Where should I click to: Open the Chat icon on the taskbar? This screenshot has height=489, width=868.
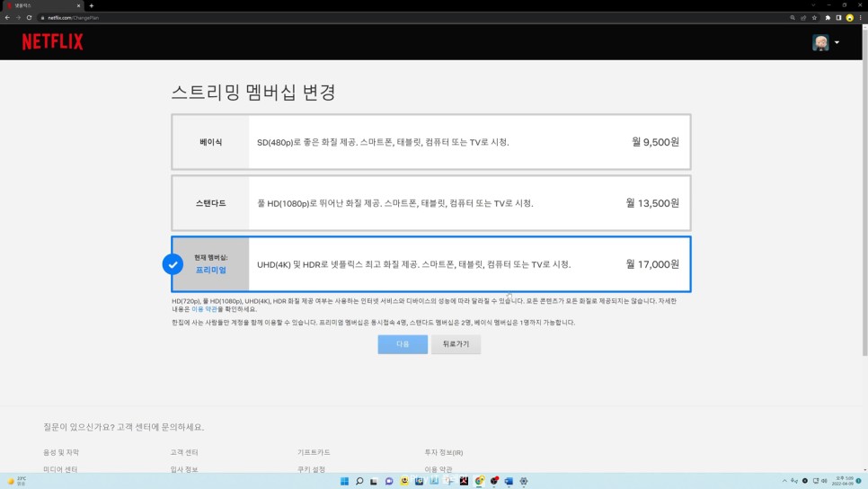tap(389, 481)
